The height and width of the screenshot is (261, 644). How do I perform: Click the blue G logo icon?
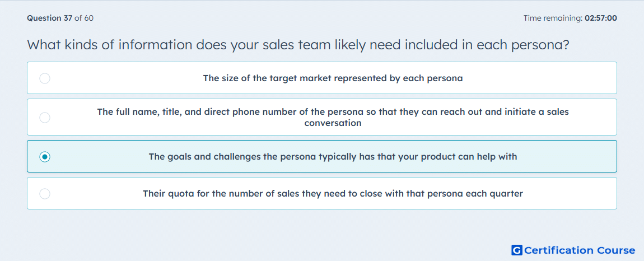point(517,250)
